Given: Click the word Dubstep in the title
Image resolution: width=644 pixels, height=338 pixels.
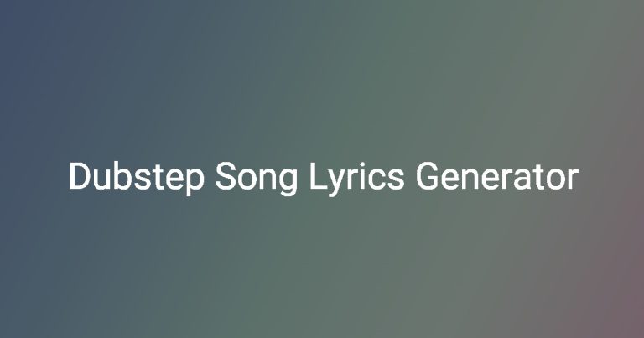Looking at the screenshot, I should [137, 178].
